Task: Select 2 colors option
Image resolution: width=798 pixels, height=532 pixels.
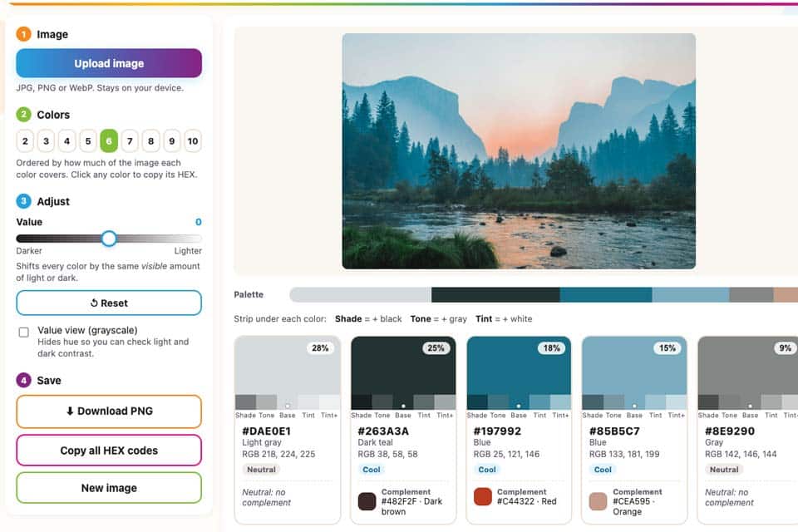Action: pyautogui.click(x=25, y=141)
